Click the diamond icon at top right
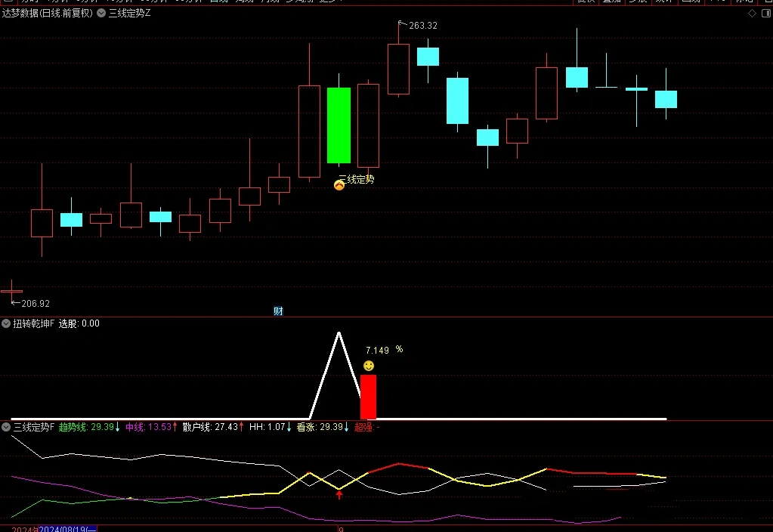The image size is (773, 532). (751, 14)
